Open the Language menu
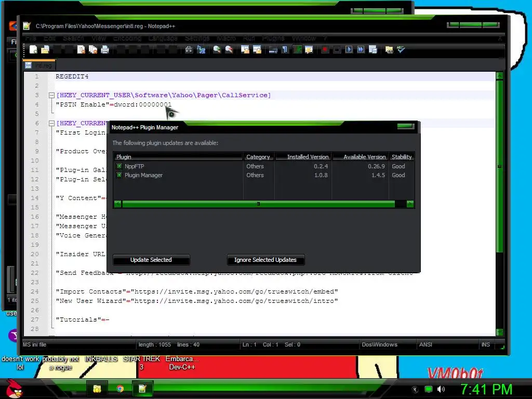532x399 pixels. click(x=163, y=38)
